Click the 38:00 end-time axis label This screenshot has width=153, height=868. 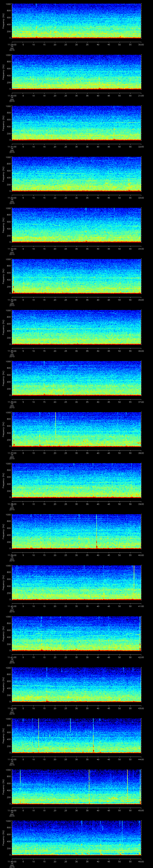(141, 453)
